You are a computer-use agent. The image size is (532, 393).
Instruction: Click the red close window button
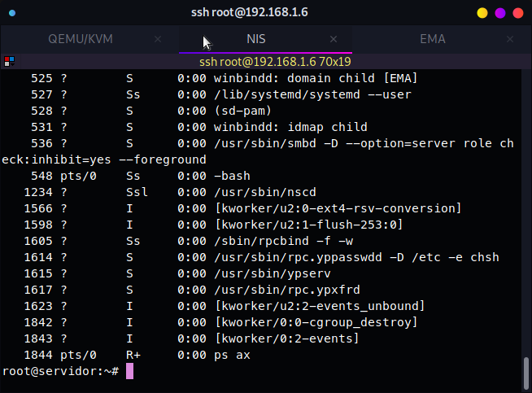pyautogui.click(x=517, y=13)
